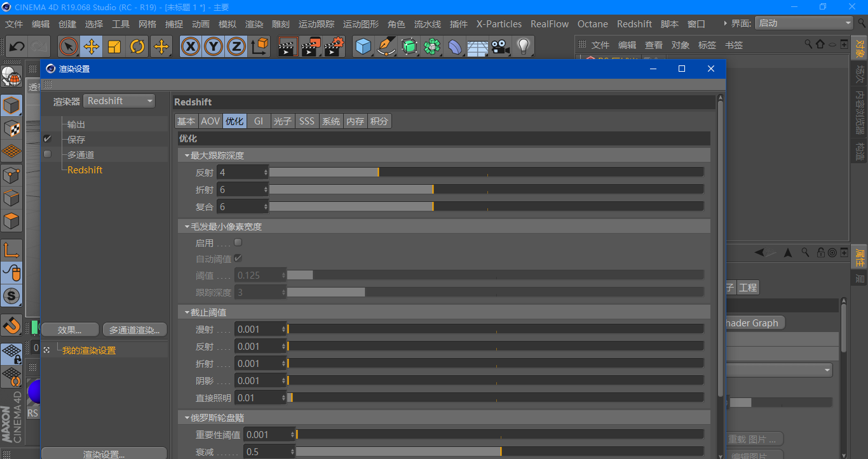Image resolution: width=868 pixels, height=459 pixels.
Task: Toggle the X axis lock
Action: tap(191, 46)
